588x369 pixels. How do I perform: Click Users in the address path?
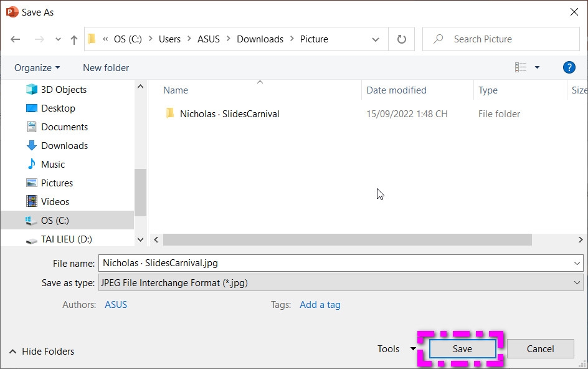169,39
